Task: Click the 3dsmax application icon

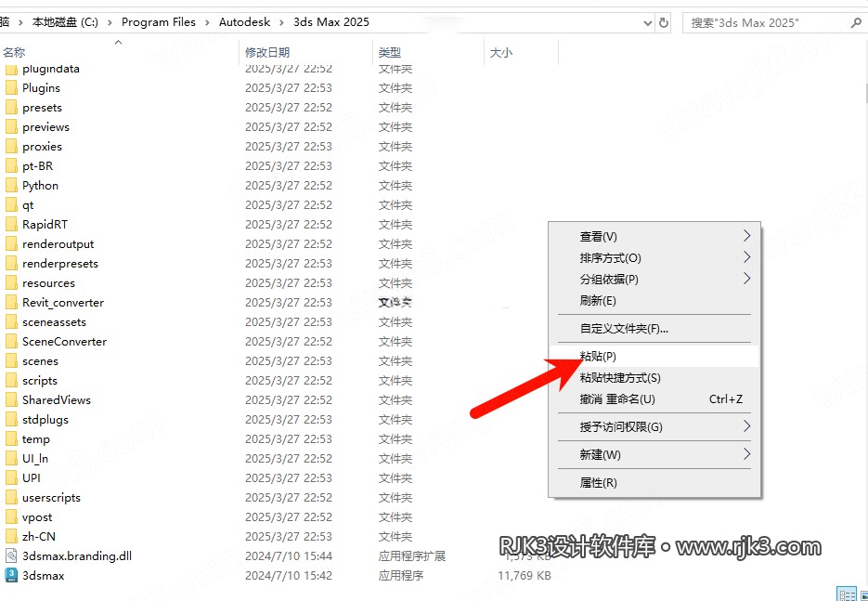Action: (x=11, y=576)
